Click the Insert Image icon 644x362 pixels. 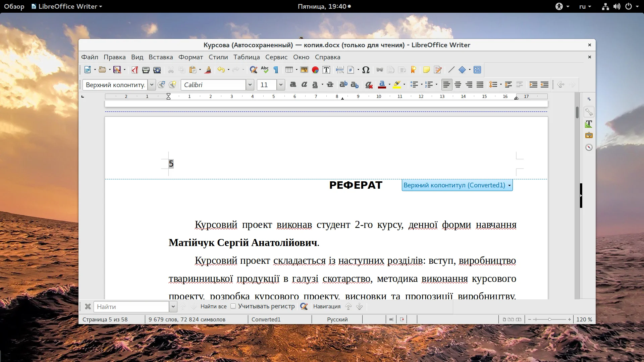304,70
